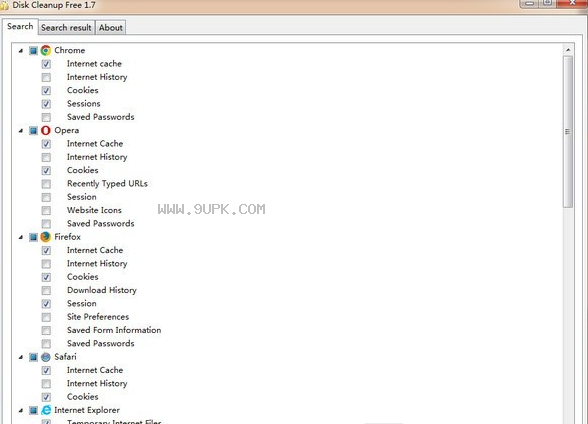The width and height of the screenshot is (588, 424).
Task: Collapse the Opera tree node
Action: point(21,131)
